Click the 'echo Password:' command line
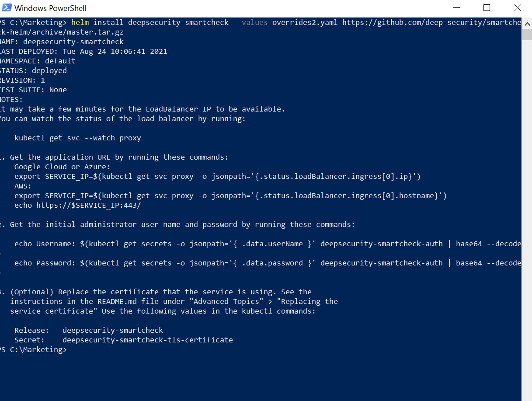Image resolution: width=532 pixels, height=401 pixels. pyautogui.click(x=268, y=263)
